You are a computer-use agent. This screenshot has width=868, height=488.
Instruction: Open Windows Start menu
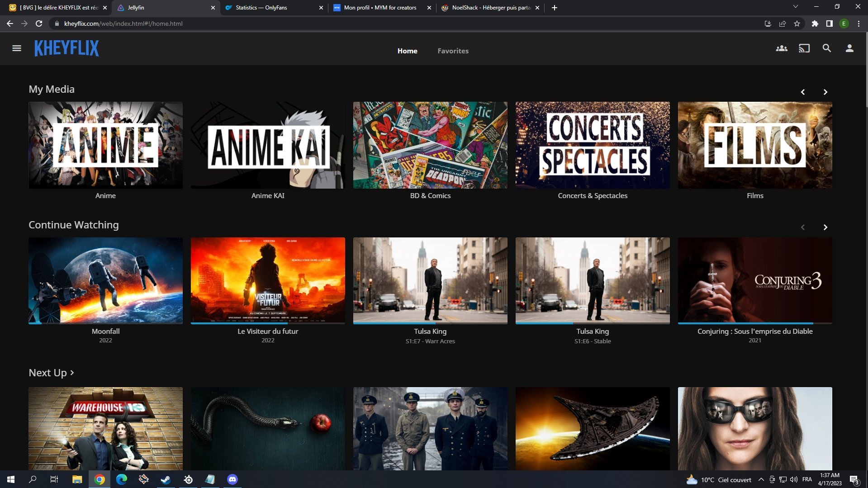pos(11,479)
